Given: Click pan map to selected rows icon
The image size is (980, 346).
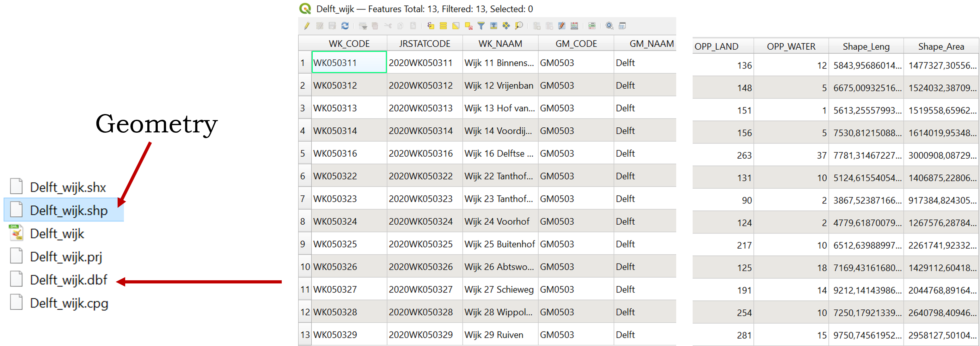Looking at the screenshot, I should tap(506, 26).
